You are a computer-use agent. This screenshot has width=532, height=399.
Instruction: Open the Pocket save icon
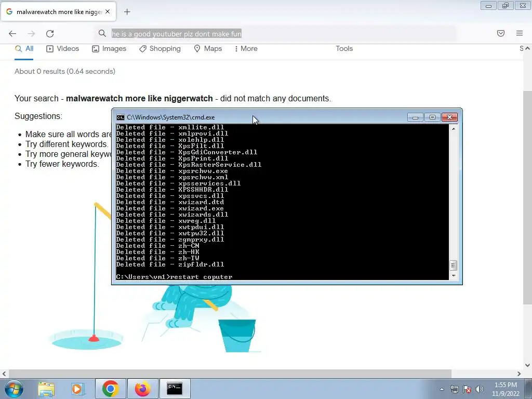pos(501,33)
